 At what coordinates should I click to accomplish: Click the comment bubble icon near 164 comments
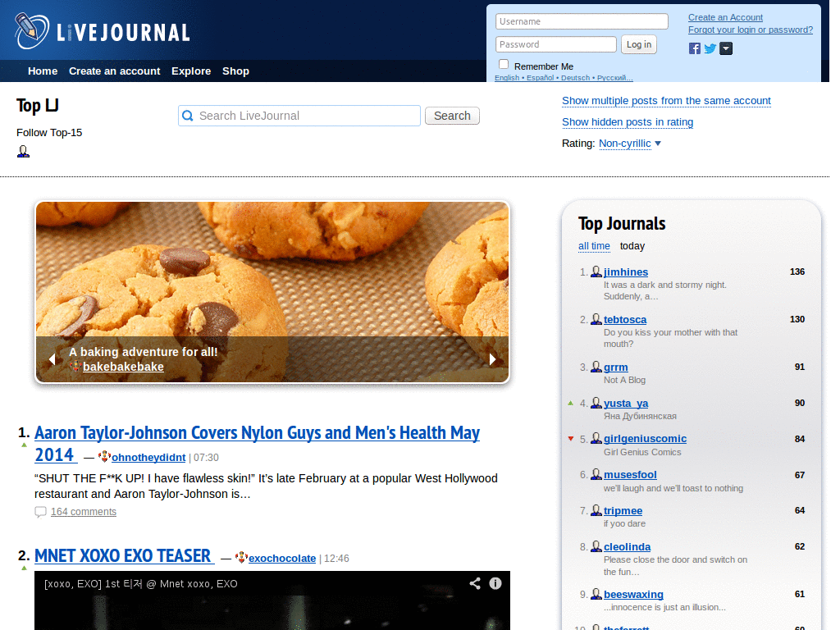(41, 512)
